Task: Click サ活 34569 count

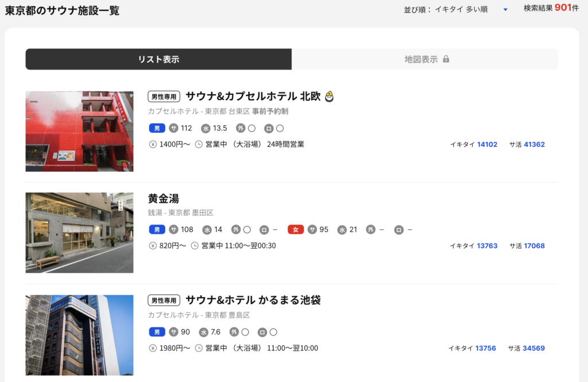Action: point(527,348)
